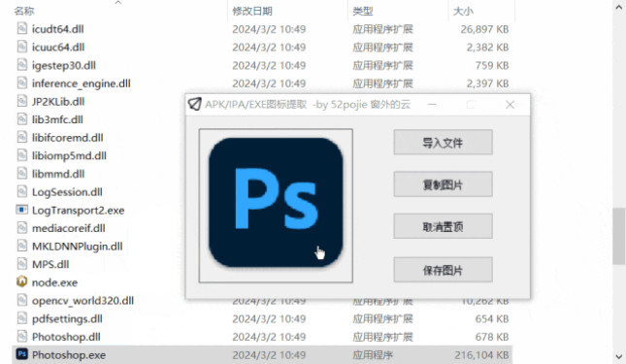Click the file name MPS.dll
626x364 pixels.
(x=50, y=264)
